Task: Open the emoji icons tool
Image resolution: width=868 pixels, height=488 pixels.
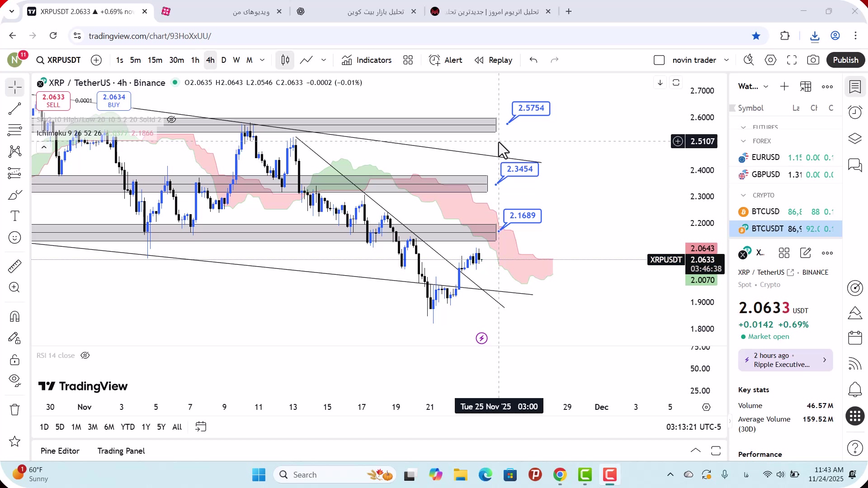Action: pyautogui.click(x=15, y=238)
